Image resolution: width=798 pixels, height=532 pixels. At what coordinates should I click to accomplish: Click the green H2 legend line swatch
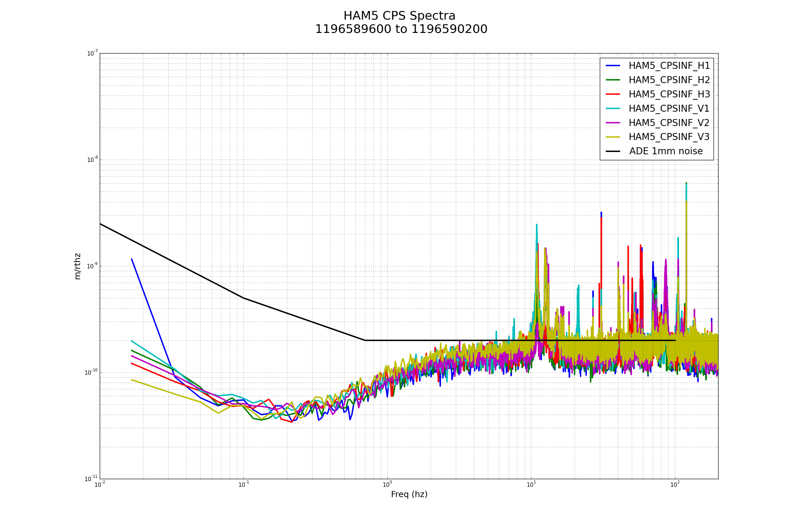pyautogui.click(x=613, y=80)
